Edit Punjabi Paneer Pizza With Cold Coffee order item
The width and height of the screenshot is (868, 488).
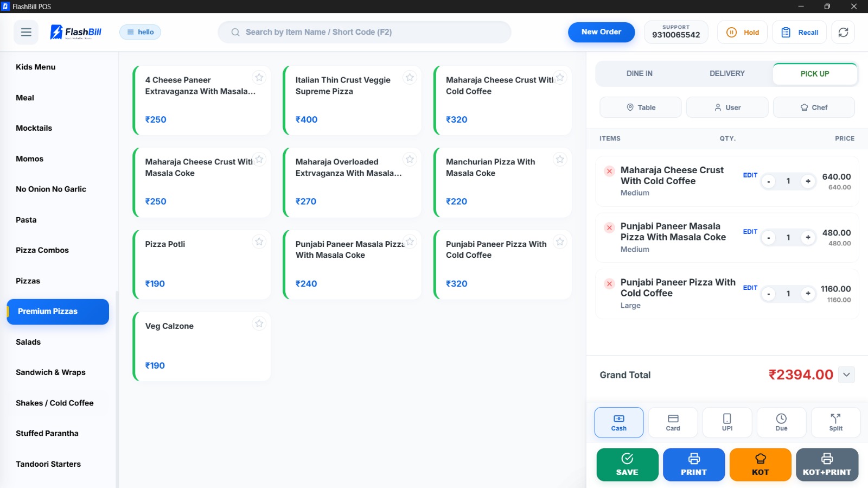coord(750,288)
